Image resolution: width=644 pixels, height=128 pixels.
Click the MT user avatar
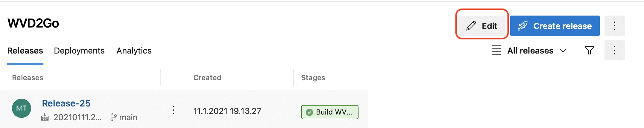22,108
